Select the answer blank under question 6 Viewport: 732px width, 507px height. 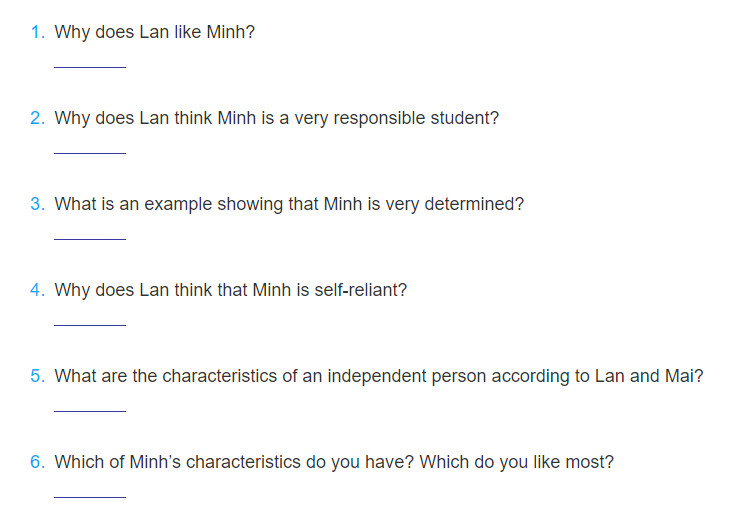(90, 492)
